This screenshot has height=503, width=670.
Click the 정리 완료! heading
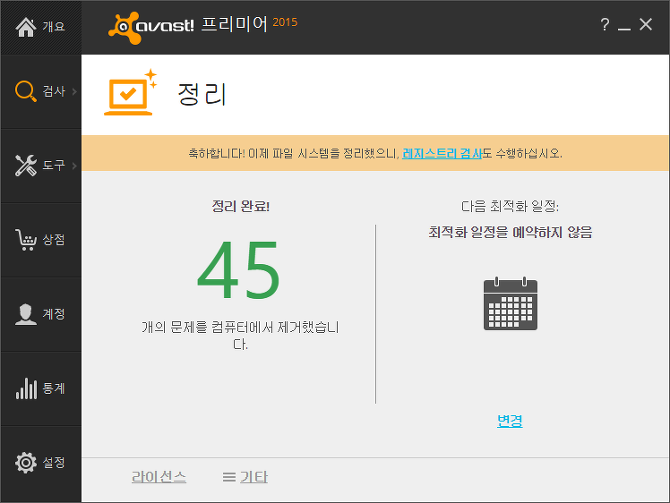pyautogui.click(x=241, y=206)
